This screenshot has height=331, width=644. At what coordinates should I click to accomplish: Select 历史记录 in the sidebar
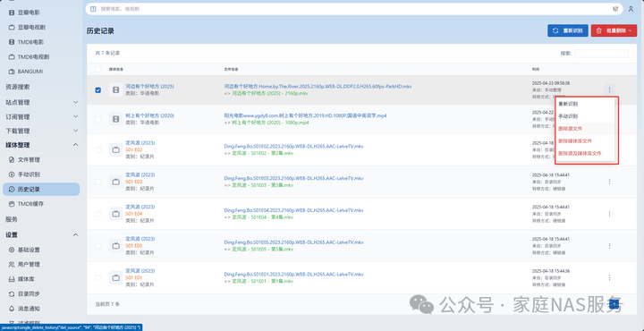[41, 190]
